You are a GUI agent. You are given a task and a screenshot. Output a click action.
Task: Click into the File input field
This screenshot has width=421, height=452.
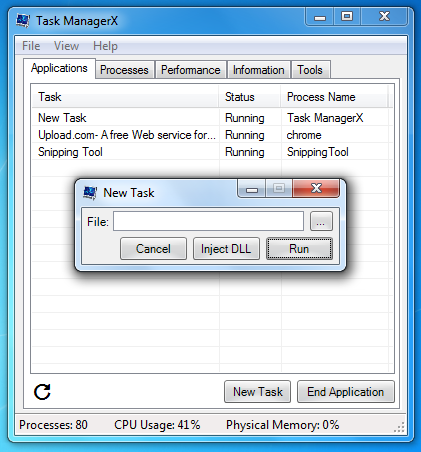tap(208, 221)
